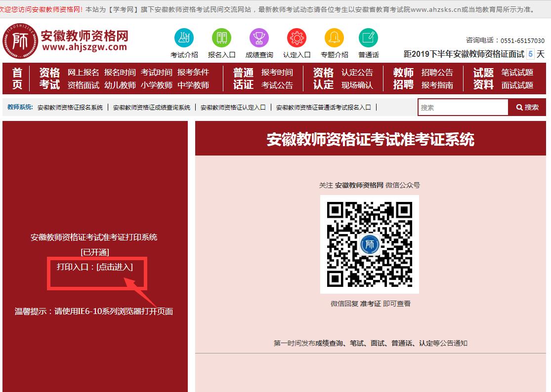Open the 报考时间 link
551x392 pixels.
click(x=277, y=72)
